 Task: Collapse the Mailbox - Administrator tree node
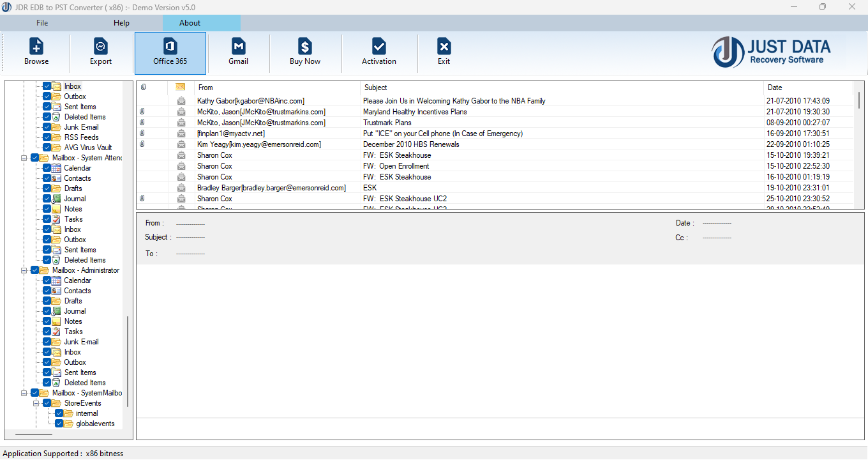(24, 270)
